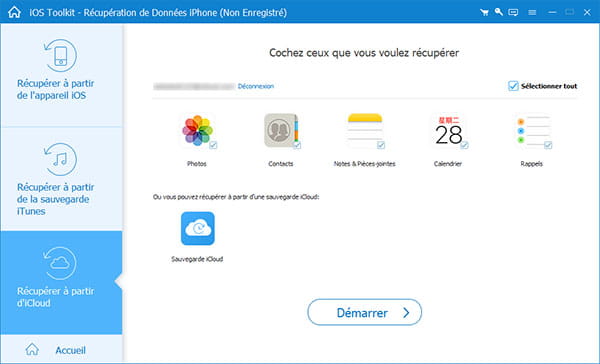This screenshot has width=600, height=364.
Task: Uncheck the Notes & Pièces-jointes checkbox
Action: [381, 145]
